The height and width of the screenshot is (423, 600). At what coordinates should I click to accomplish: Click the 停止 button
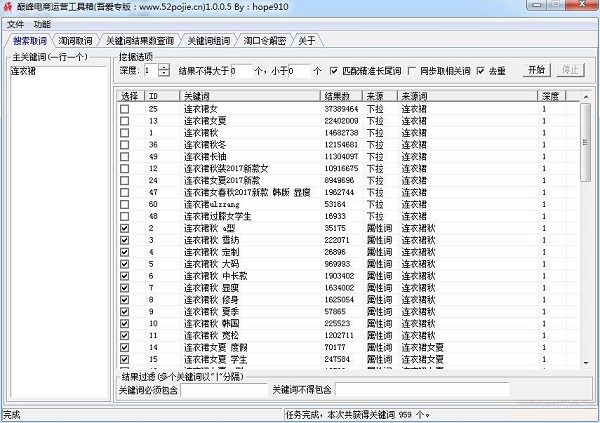pos(570,70)
